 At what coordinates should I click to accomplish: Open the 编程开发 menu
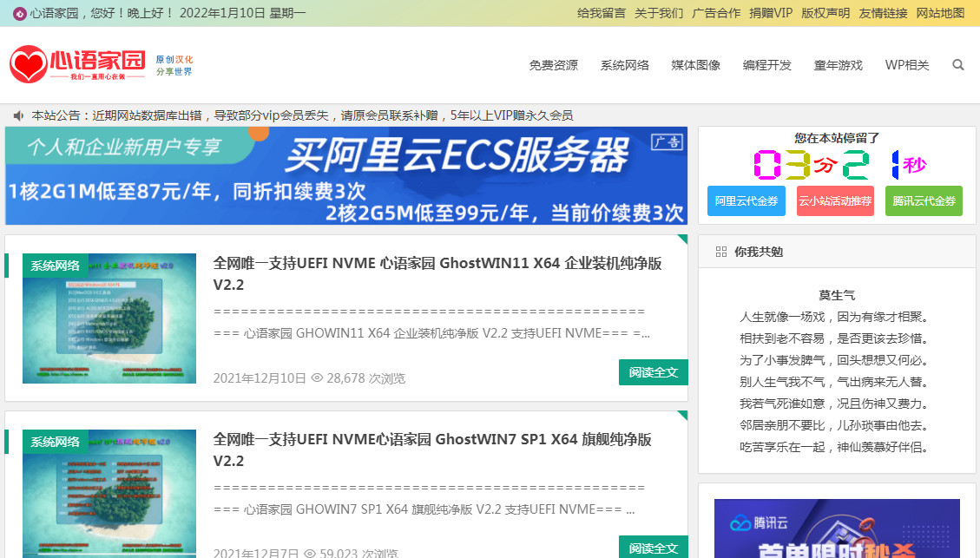tap(766, 65)
